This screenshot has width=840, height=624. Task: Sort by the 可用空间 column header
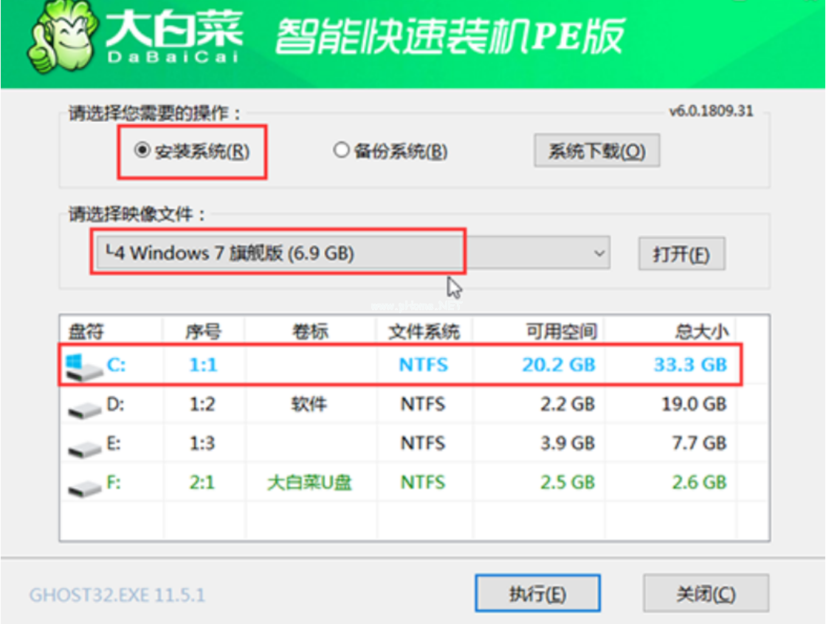click(x=560, y=332)
